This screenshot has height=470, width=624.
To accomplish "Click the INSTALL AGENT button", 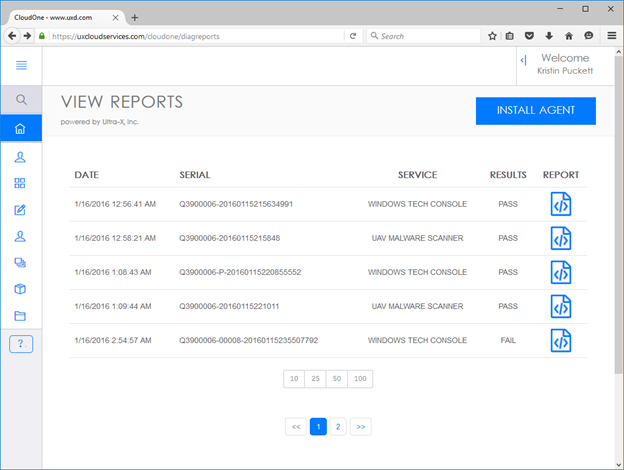I will tap(535, 111).
